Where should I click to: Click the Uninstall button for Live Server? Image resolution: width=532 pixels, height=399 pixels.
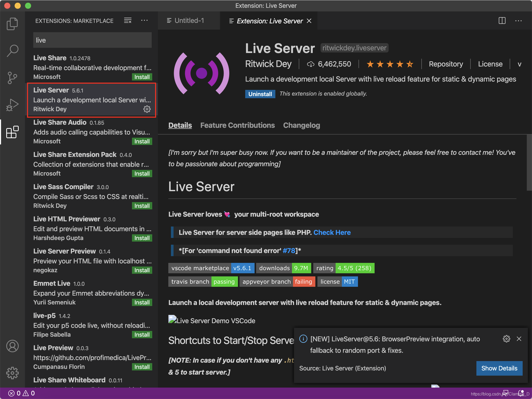click(260, 94)
